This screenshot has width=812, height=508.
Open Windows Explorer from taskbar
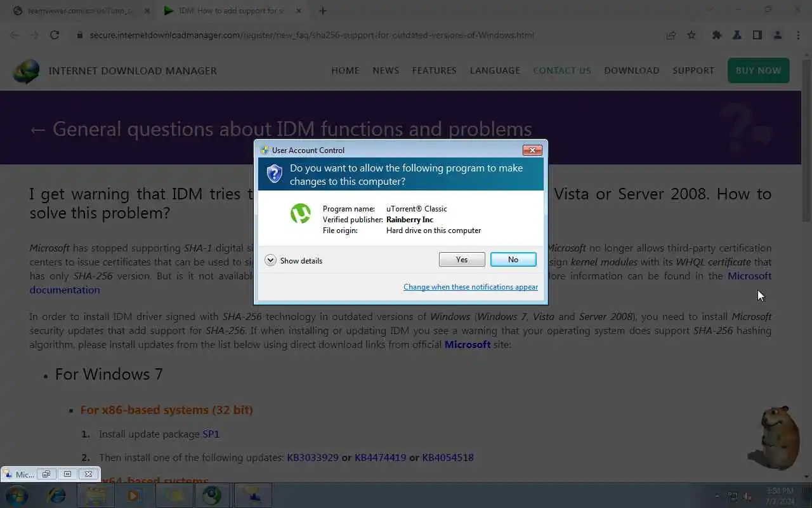point(95,495)
